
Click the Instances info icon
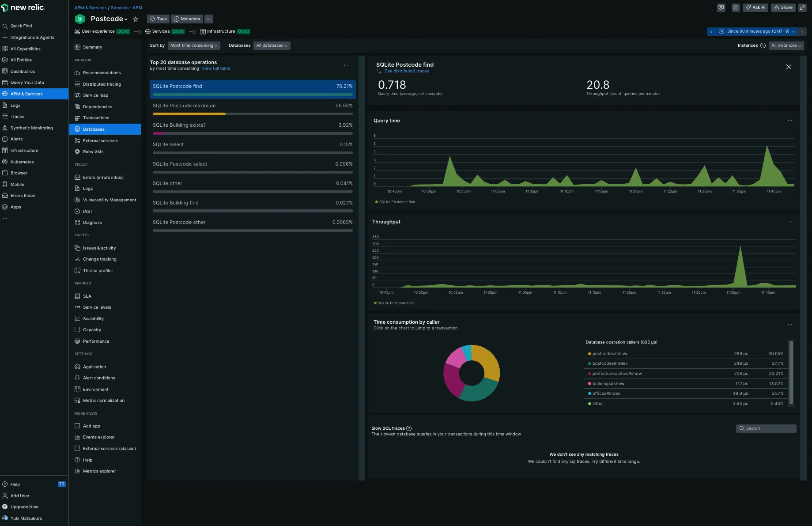(763, 45)
